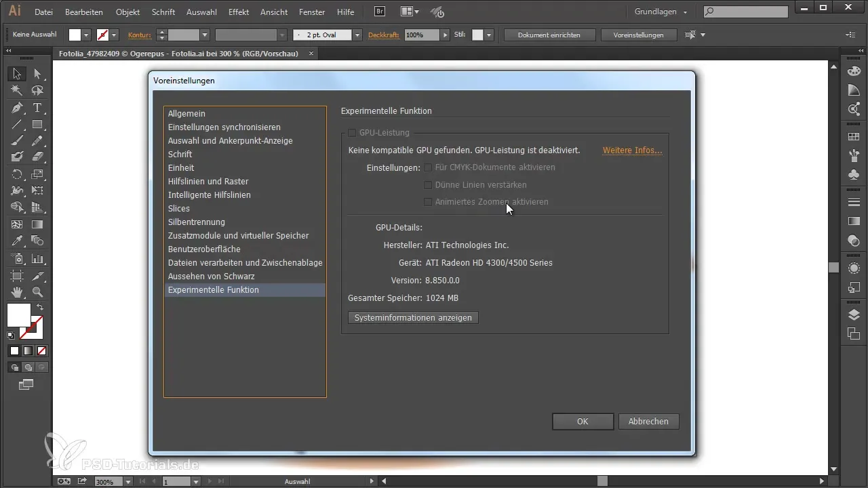Select the Selection tool arrow
This screenshot has height=488, width=868.
pyautogui.click(x=17, y=73)
